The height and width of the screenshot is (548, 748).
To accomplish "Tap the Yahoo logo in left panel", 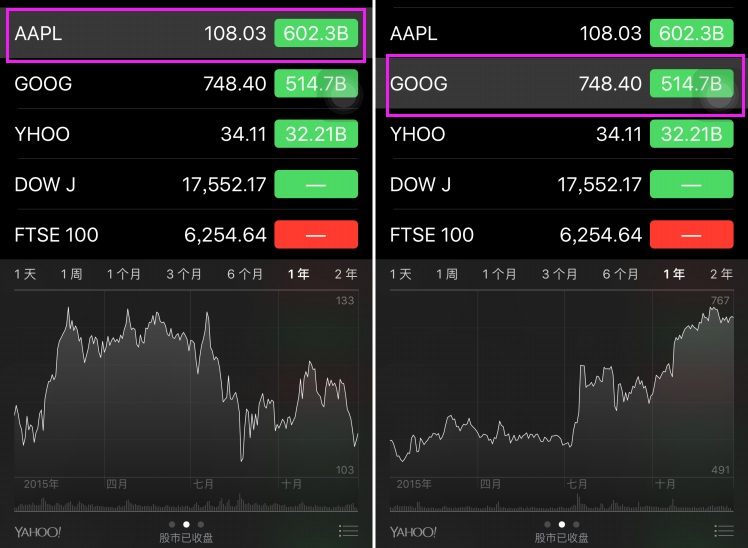I will (x=38, y=532).
